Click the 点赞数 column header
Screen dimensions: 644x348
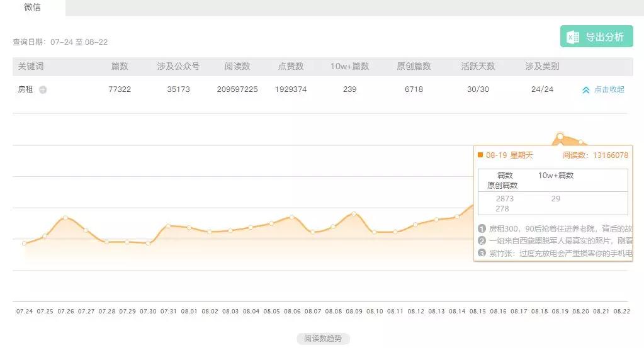tap(291, 66)
